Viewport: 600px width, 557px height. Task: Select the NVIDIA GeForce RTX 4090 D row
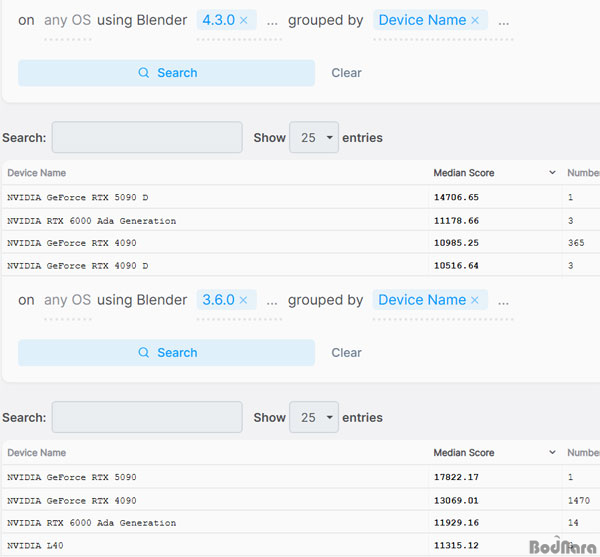(x=300, y=265)
